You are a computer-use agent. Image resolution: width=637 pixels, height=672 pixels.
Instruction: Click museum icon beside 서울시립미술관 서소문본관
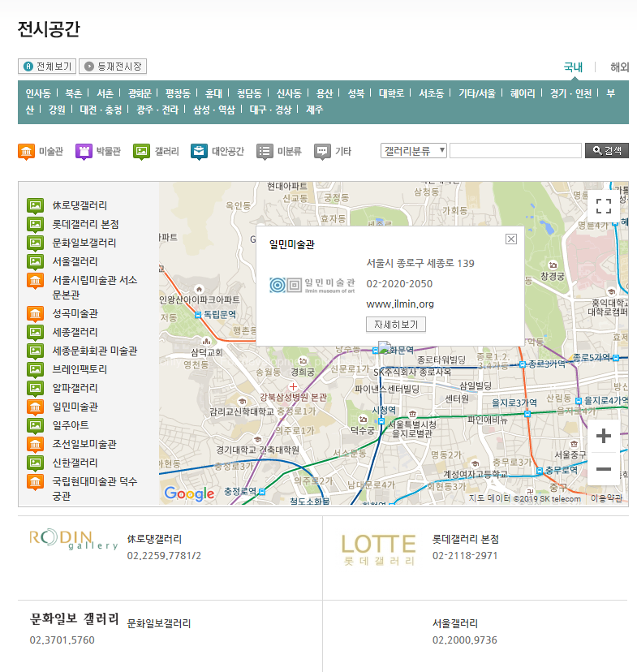pos(35,281)
